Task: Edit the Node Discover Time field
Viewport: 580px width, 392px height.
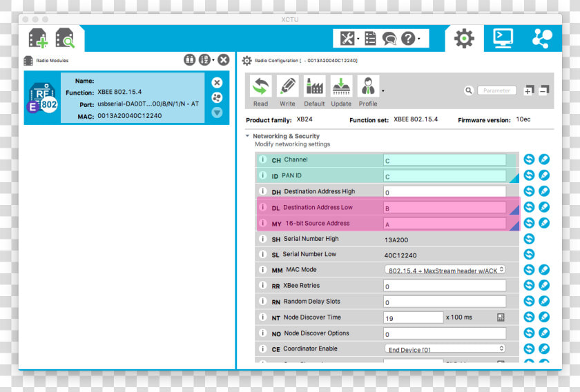Action: (x=413, y=317)
